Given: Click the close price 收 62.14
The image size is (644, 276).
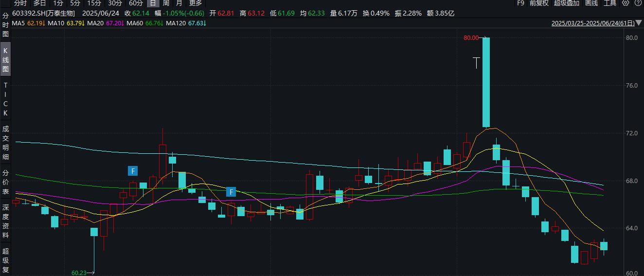Looking at the screenshot, I should 137,13.
